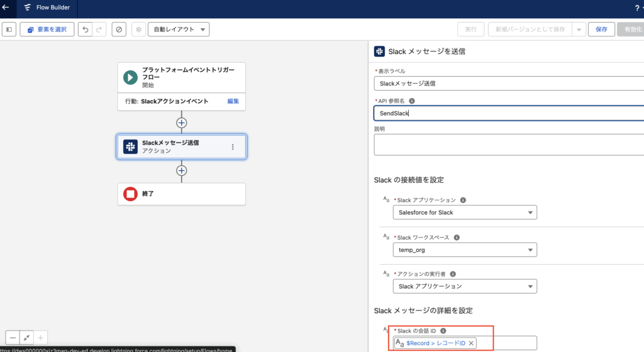Image resolution: width=644 pixels, height=352 pixels.
Task: Add element with plus above Slack action
Action: coord(182,123)
